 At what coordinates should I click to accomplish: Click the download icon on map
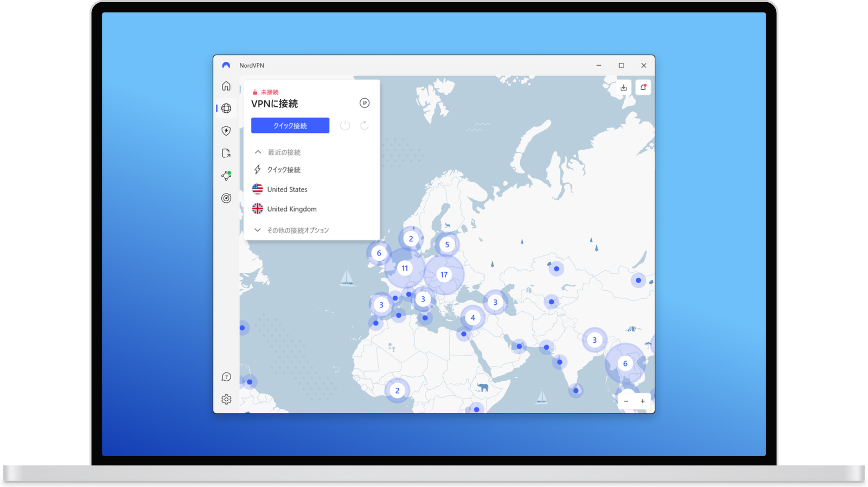[624, 87]
